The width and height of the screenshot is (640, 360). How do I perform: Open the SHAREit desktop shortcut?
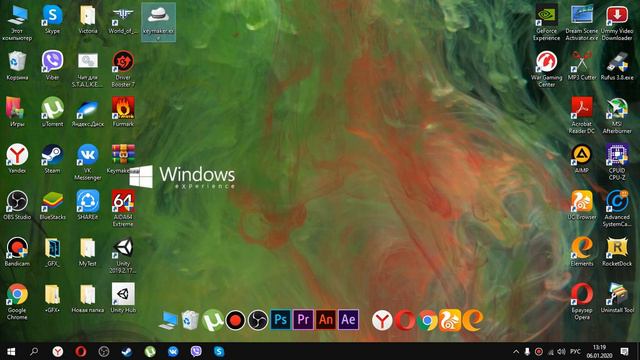point(88,205)
